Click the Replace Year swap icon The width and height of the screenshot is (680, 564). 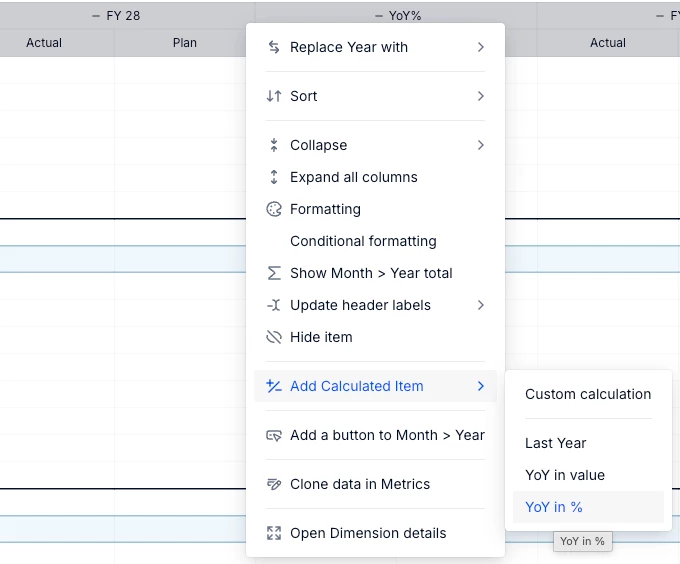tap(274, 47)
